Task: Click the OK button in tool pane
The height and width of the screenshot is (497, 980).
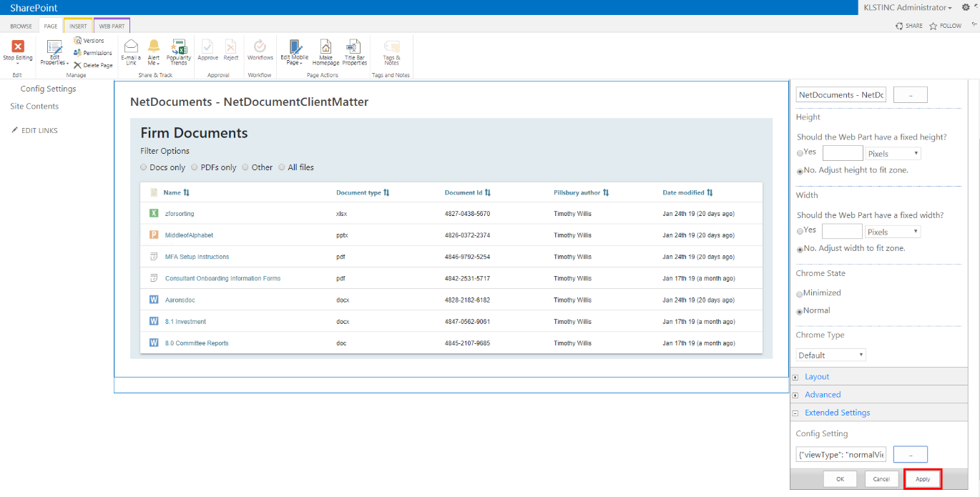Action: (840, 478)
